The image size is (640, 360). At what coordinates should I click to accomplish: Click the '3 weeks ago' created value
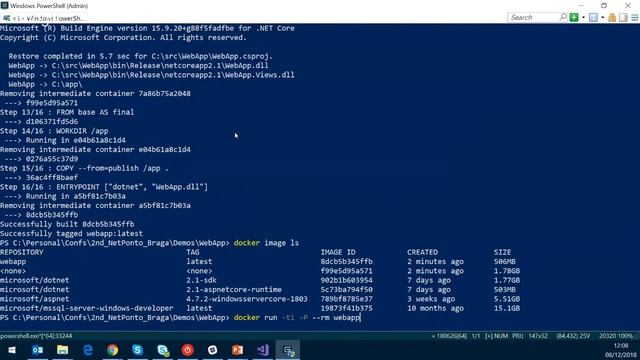(431, 299)
